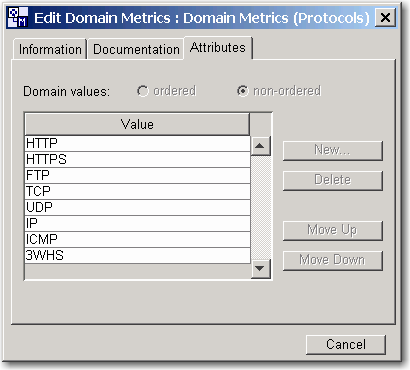This screenshot has width=410, height=370.
Task: Cancel the dialog
Action: pos(346,345)
